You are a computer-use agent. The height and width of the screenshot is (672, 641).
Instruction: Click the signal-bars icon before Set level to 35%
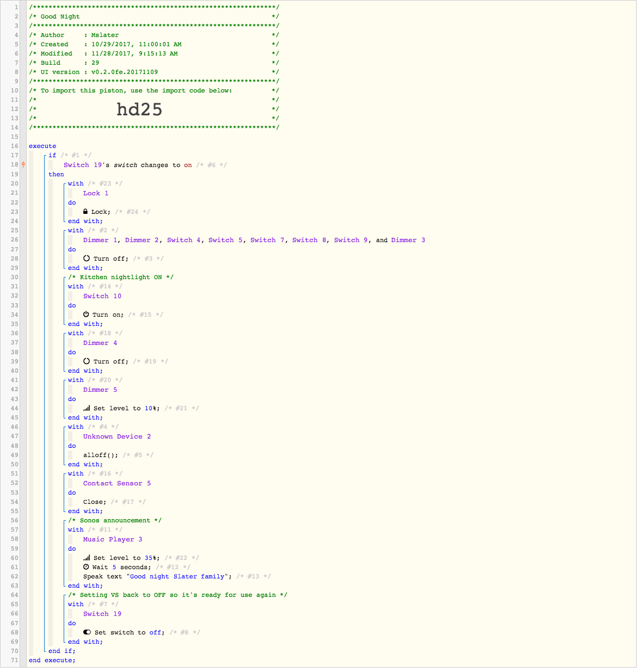pyautogui.click(x=87, y=558)
